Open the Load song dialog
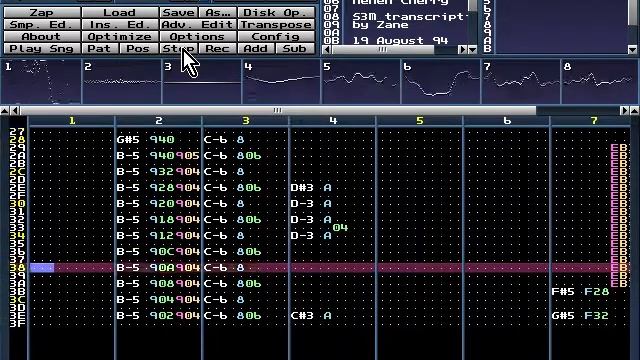 point(120,13)
